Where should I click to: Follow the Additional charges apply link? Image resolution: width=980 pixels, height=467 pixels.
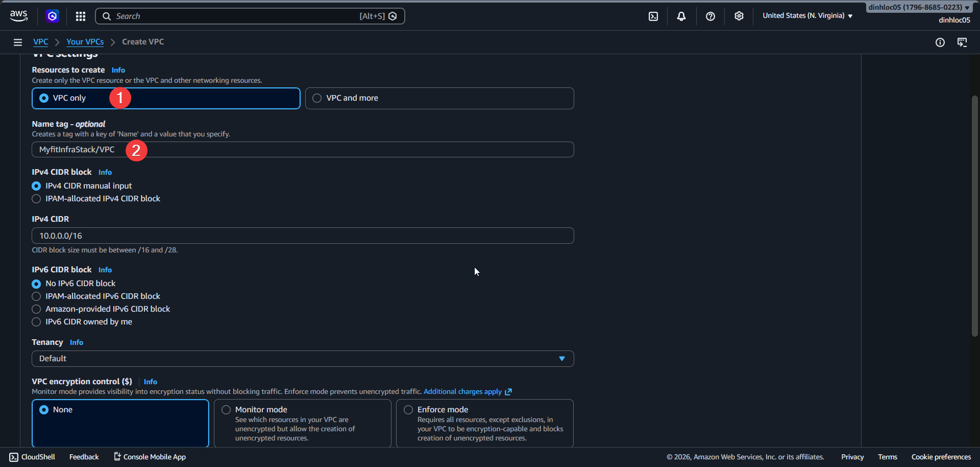tap(463, 391)
